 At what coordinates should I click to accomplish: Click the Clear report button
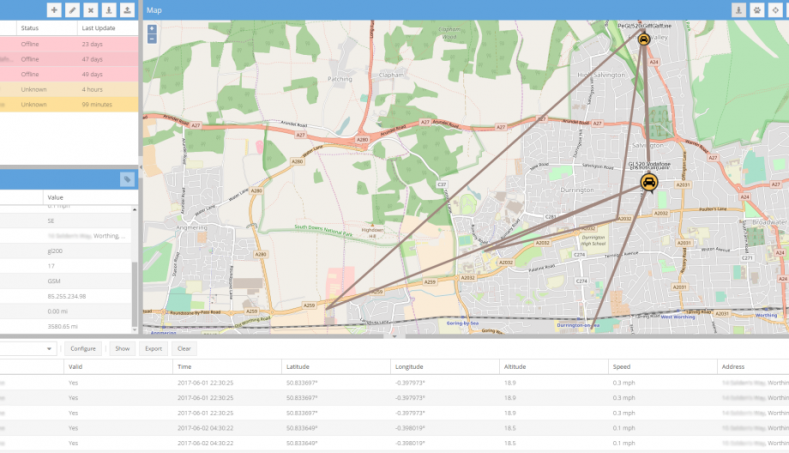pyautogui.click(x=184, y=348)
